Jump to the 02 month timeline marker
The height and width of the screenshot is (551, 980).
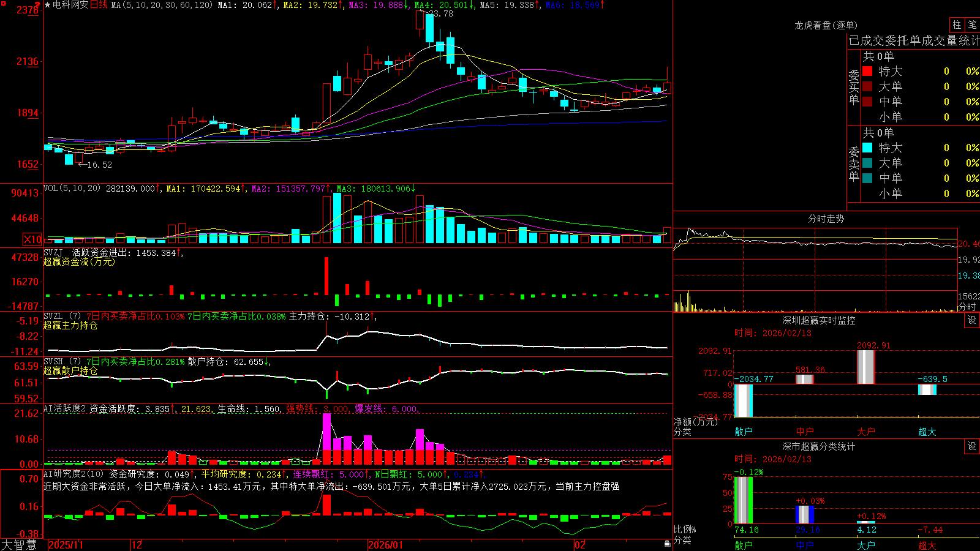(580, 545)
